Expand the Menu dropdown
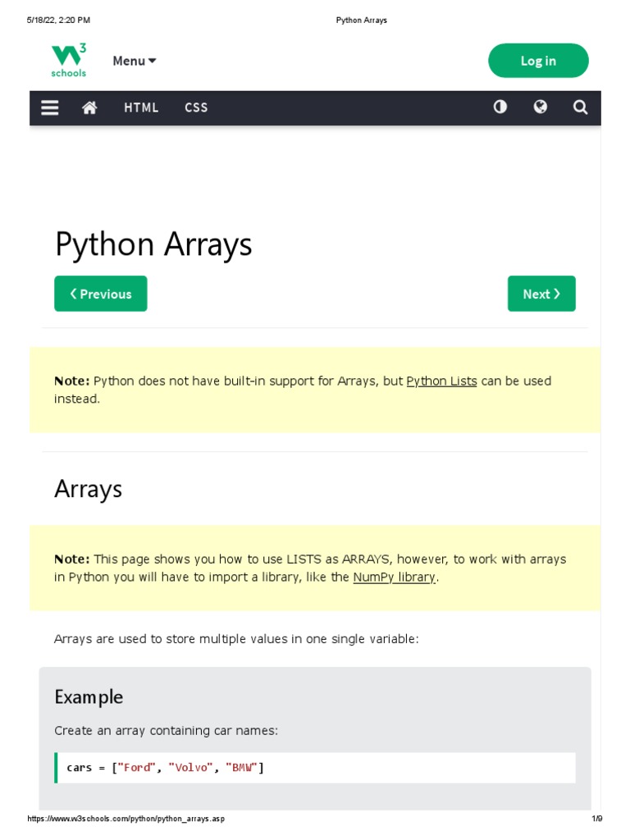630x840 pixels. (x=134, y=61)
